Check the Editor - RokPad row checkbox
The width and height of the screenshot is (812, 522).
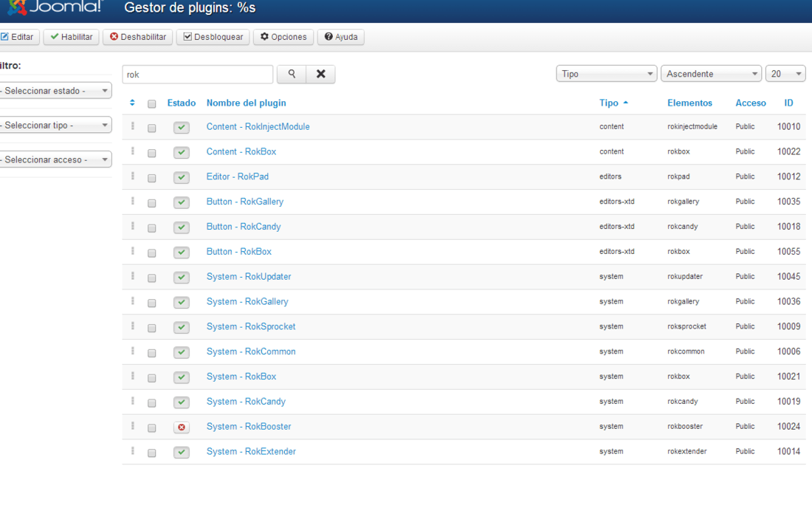pos(152,178)
